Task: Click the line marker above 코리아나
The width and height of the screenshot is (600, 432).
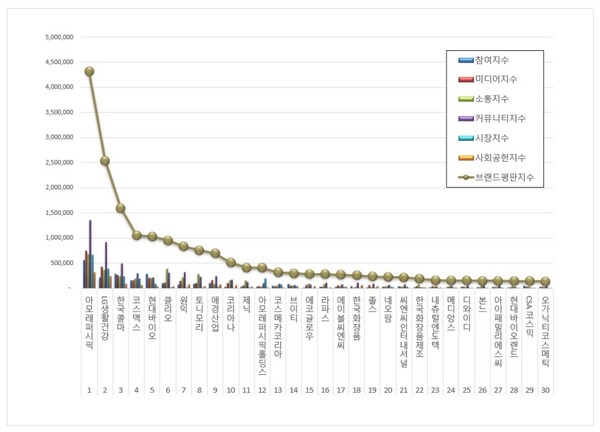Action: click(231, 262)
